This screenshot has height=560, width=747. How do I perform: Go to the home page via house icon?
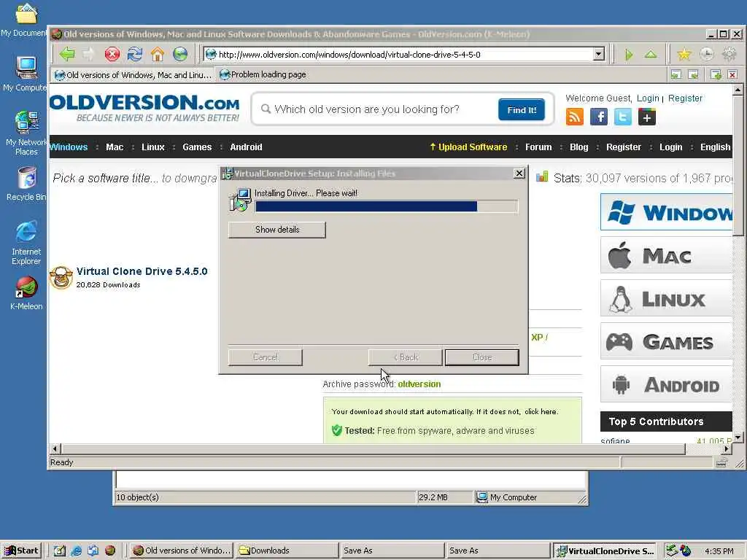click(x=158, y=54)
